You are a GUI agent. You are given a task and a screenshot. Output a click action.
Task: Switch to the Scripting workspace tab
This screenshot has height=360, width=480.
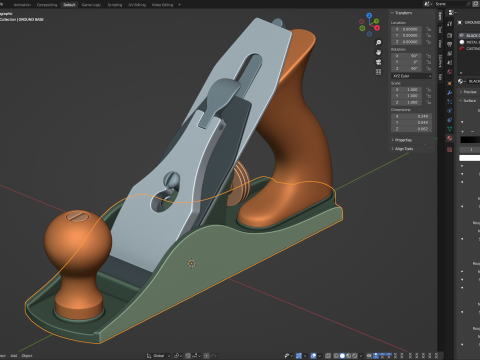115,5
